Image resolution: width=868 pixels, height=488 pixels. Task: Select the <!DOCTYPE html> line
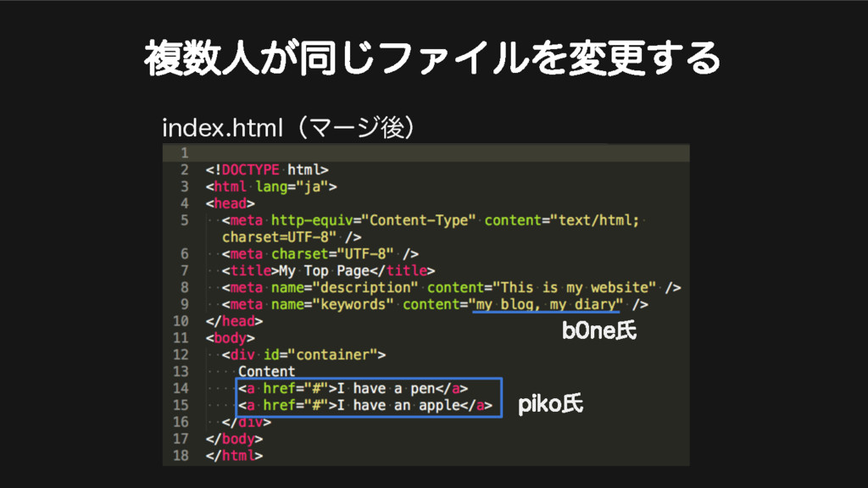pos(267,169)
